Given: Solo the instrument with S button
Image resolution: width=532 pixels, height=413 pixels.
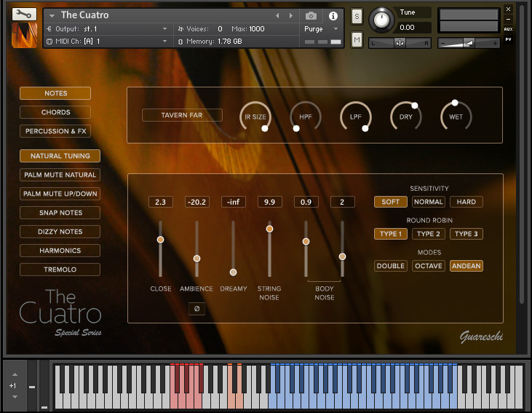Looking at the screenshot, I should coord(357,16).
